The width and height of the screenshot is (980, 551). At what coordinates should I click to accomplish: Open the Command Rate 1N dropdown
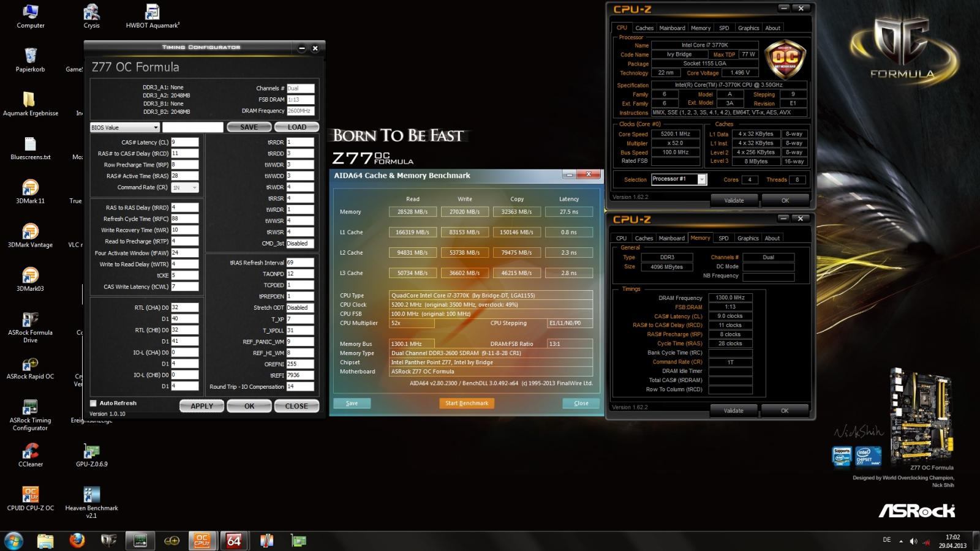[184, 188]
